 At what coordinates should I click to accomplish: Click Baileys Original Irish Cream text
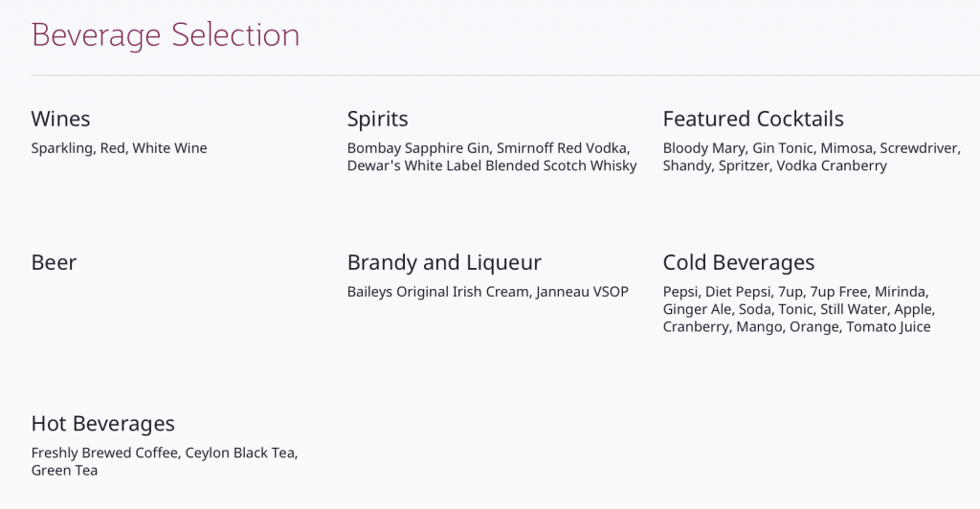438,292
